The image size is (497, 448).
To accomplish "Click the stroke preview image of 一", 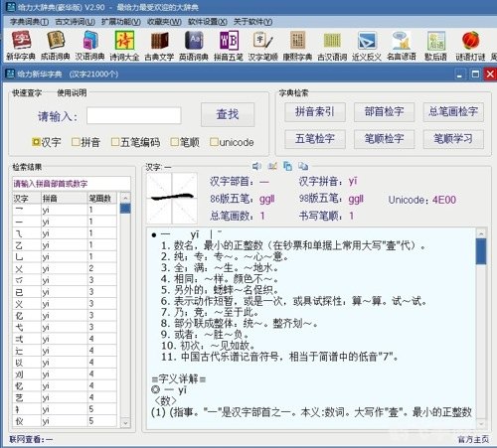I will 172,198.
